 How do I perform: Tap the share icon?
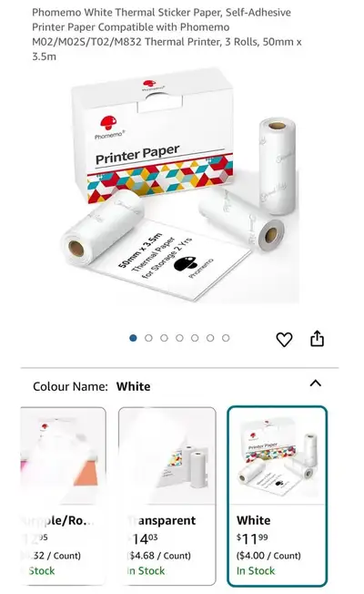pos(317,338)
